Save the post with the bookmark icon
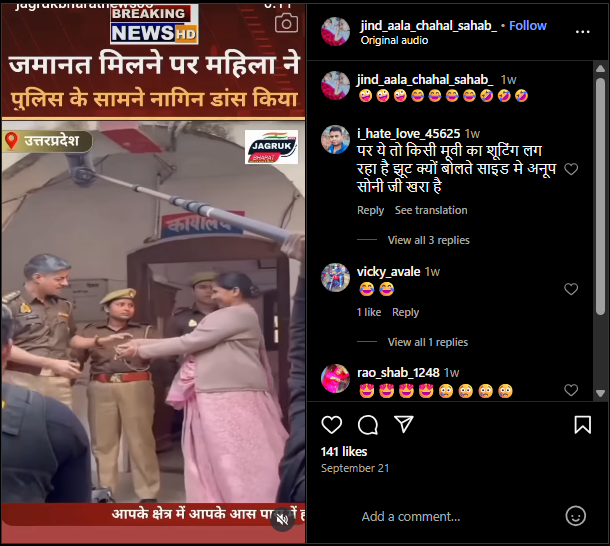The height and width of the screenshot is (546, 610). click(582, 424)
